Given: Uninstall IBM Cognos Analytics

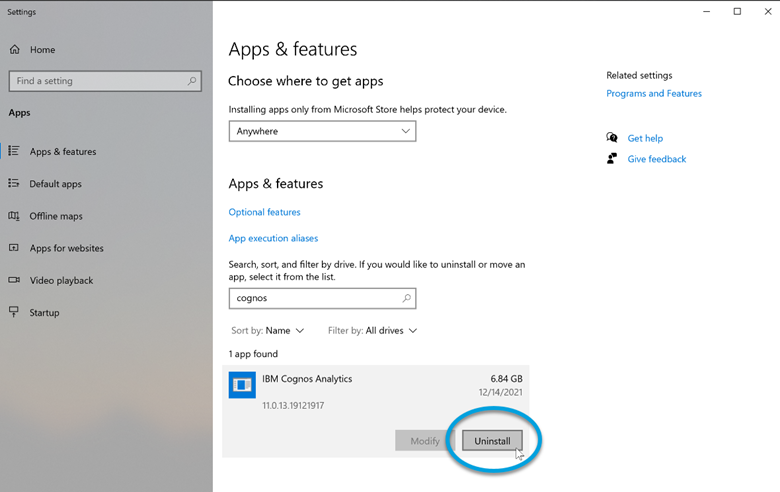Looking at the screenshot, I should click(x=492, y=441).
